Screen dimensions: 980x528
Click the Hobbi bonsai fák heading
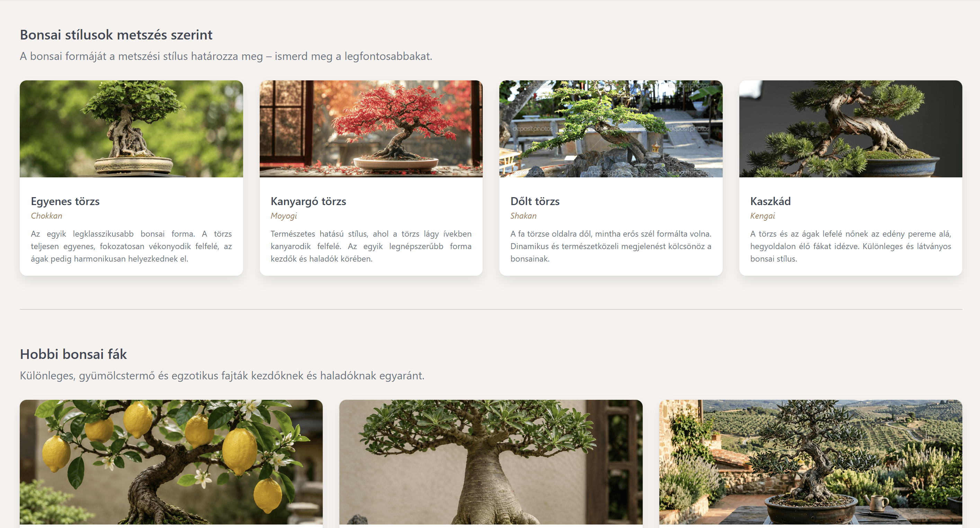pyautogui.click(x=73, y=354)
